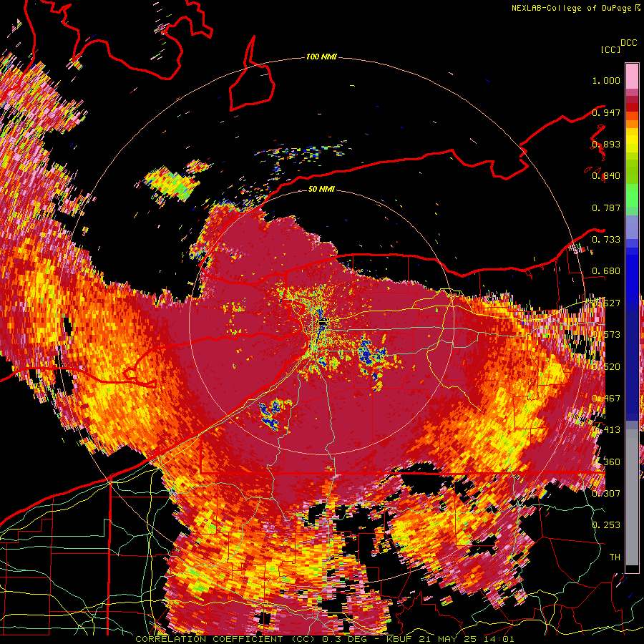Click the 1.000 value on the color scale
Screen dimensions: 644x644
606,80
